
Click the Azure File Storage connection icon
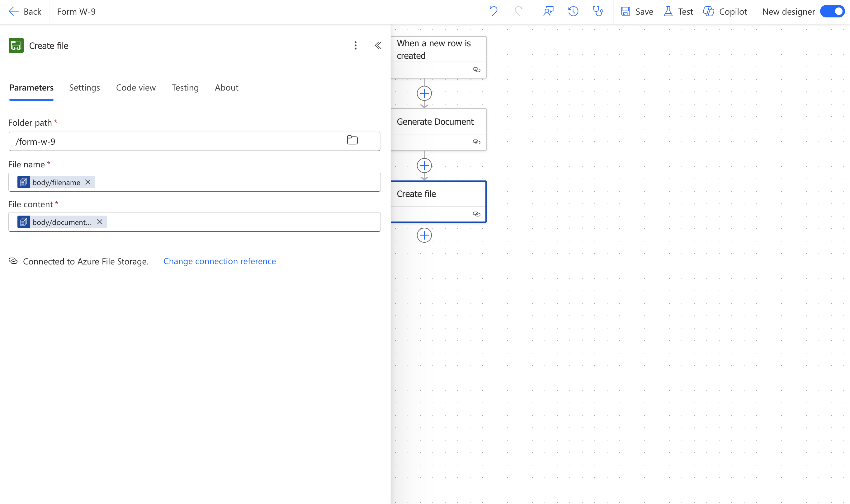13,261
